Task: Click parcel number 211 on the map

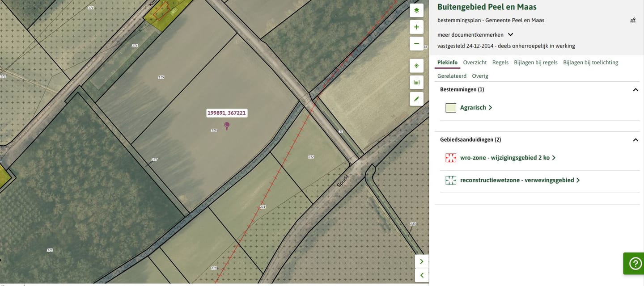Action: tap(263, 207)
